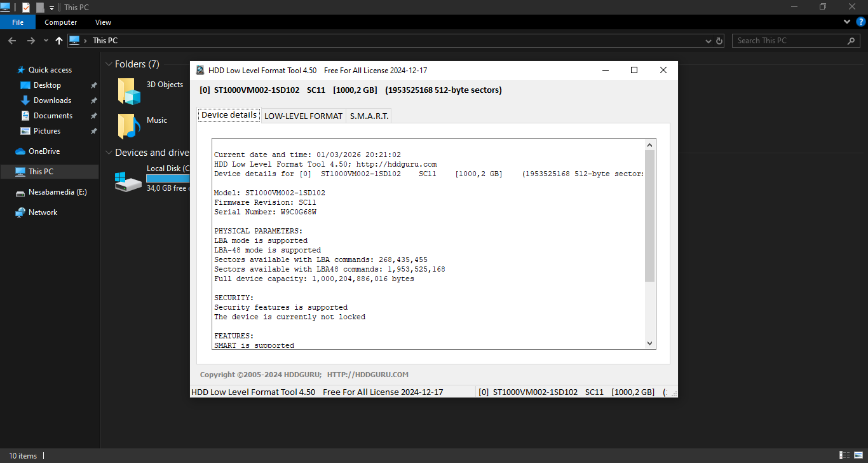
Task: Switch to large icons view in the status bar
Action: (x=857, y=455)
